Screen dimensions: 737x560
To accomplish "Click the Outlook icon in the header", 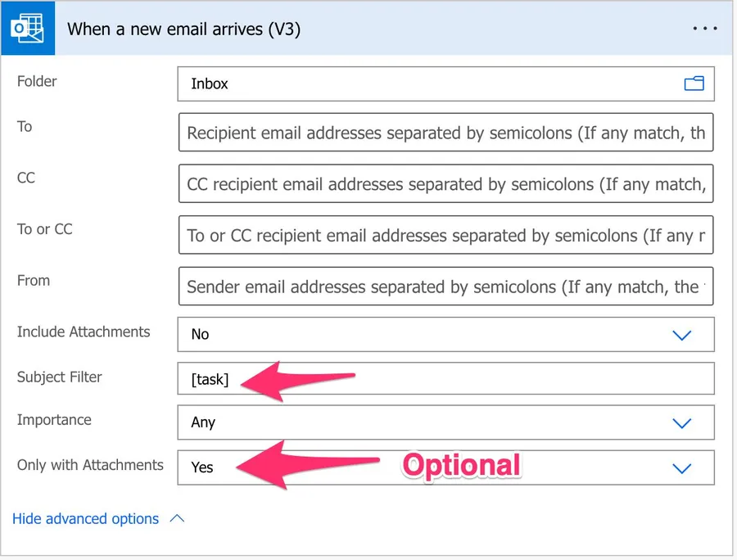I will click(x=29, y=29).
